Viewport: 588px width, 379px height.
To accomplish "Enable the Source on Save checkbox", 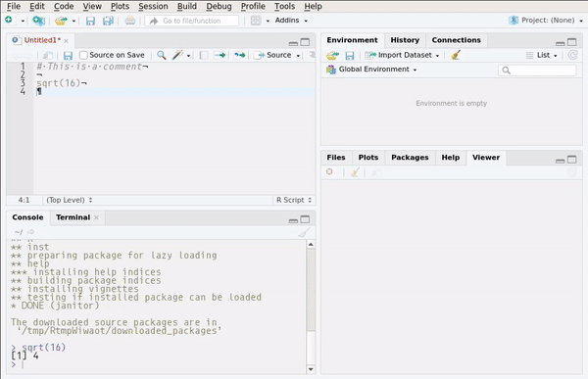I will pos(83,55).
